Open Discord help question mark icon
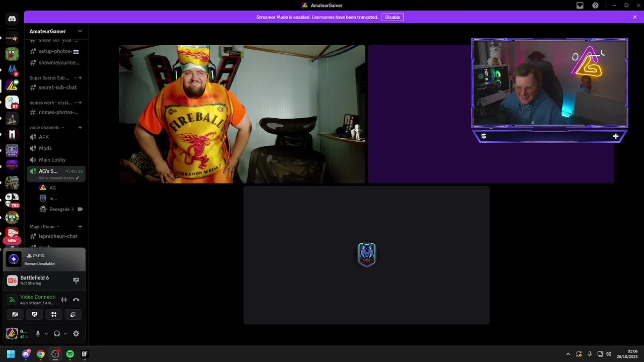This screenshot has height=362, width=644. click(x=595, y=6)
